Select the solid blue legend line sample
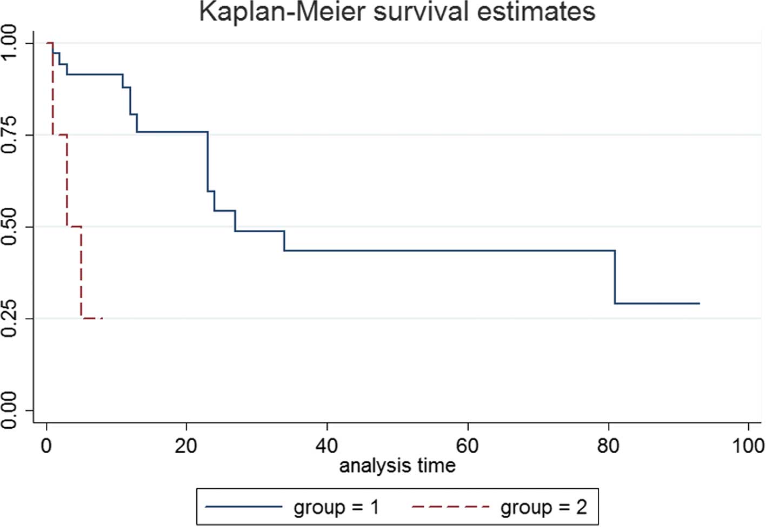 (244, 507)
